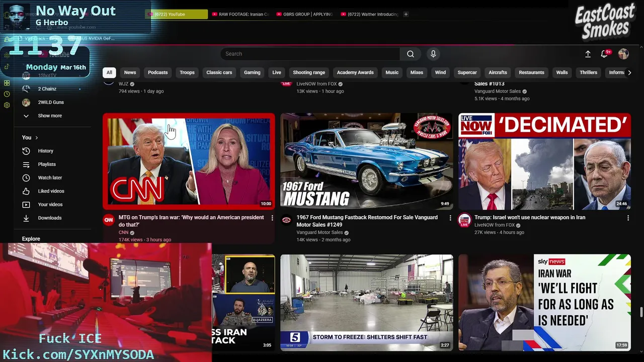
Task: Open the create/upload arrow icon
Action: (x=588, y=54)
